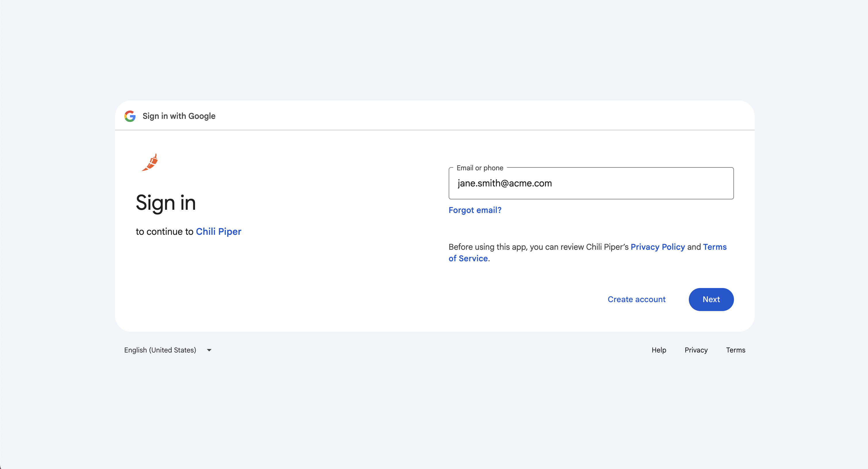Screen dimensions: 868x469
Task: Select English (United States) language option
Action: [x=160, y=350]
